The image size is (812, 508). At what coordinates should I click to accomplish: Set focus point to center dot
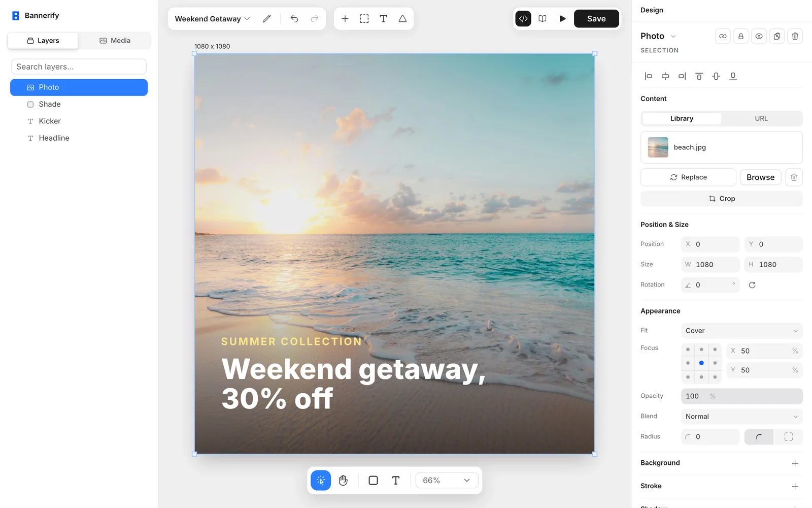pyautogui.click(x=701, y=363)
